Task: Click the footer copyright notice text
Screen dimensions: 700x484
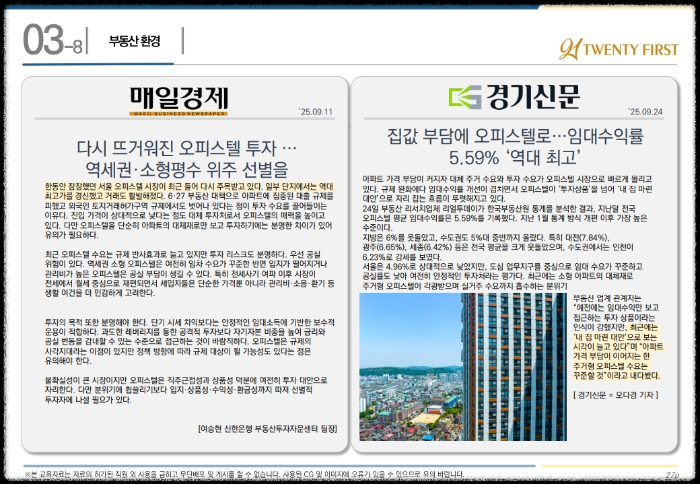Action: (x=245, y=474)
